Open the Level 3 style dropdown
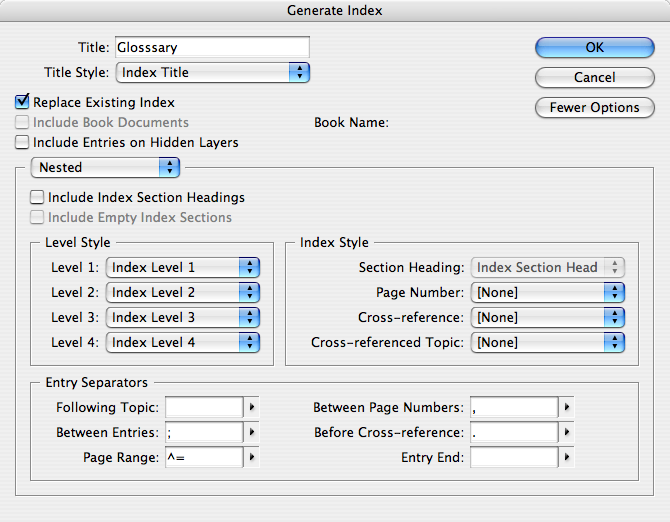The image size is (670, 522). (182, 317)
